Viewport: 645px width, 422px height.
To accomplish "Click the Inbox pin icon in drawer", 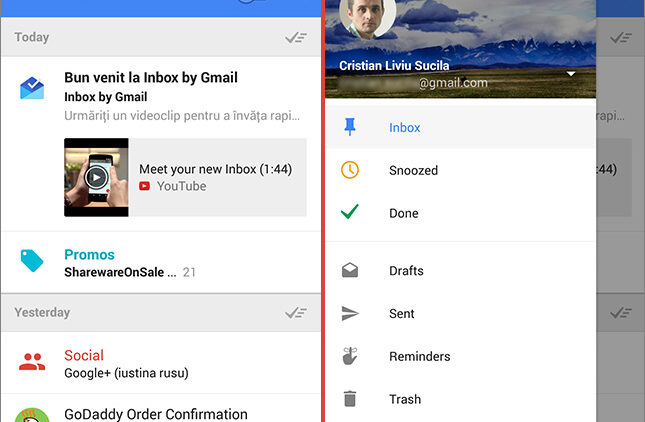I will click(349, 128).
